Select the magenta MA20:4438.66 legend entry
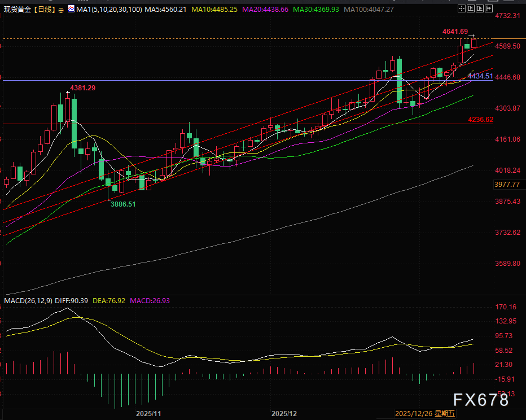Screen dimensions: 526x420 coord(265,10)
